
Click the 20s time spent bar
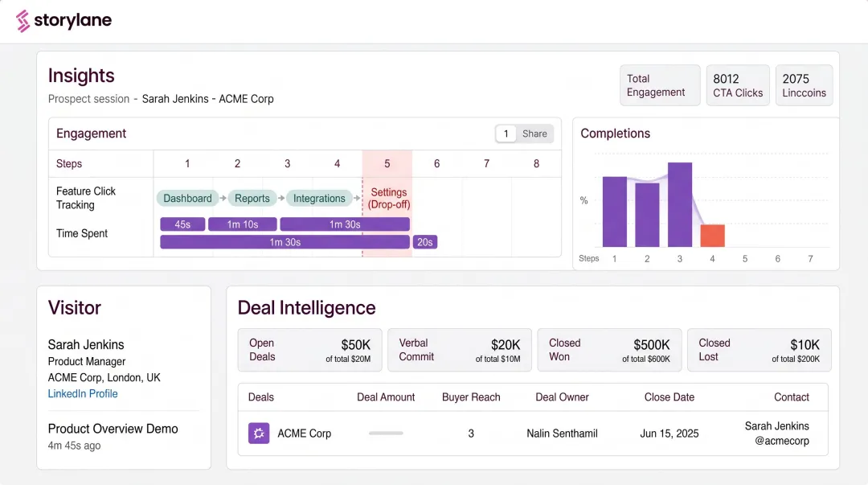[x=424, y=242]
